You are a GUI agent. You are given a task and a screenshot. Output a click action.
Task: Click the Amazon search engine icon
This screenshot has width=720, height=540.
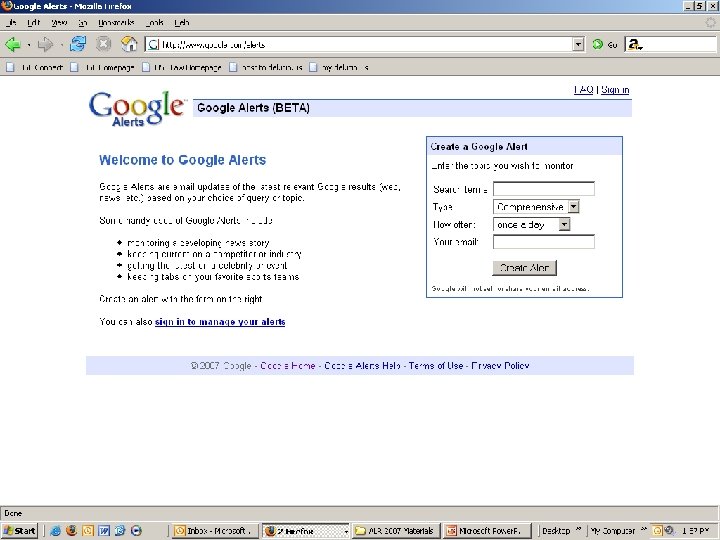click(635, 45)
